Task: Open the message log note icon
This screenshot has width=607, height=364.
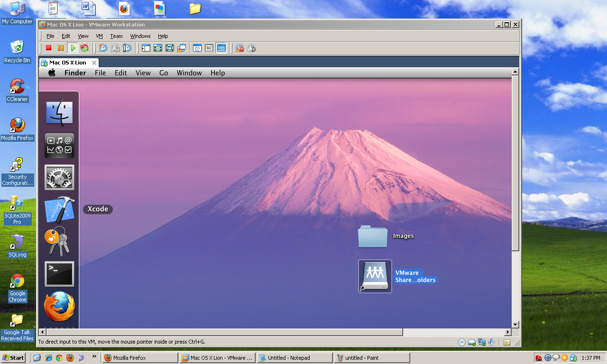Action: pos(506,342)
